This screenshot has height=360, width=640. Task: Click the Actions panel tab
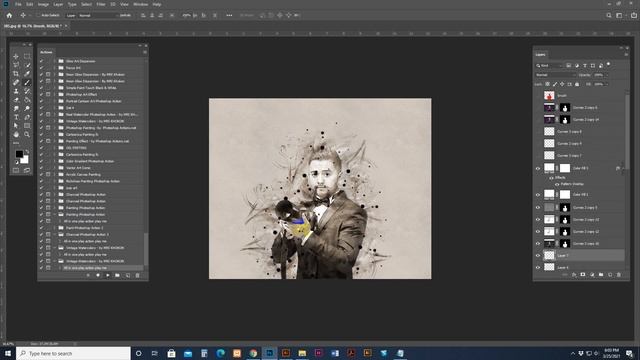(46, 52)
